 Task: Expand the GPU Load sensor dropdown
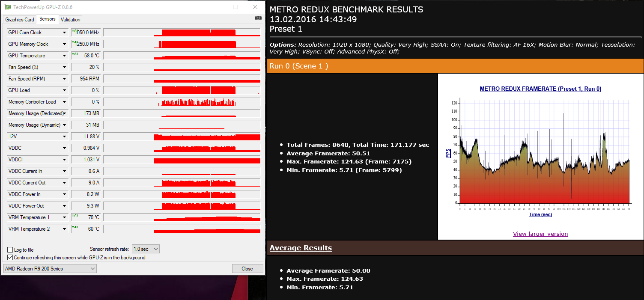click(x=65, y=90)
